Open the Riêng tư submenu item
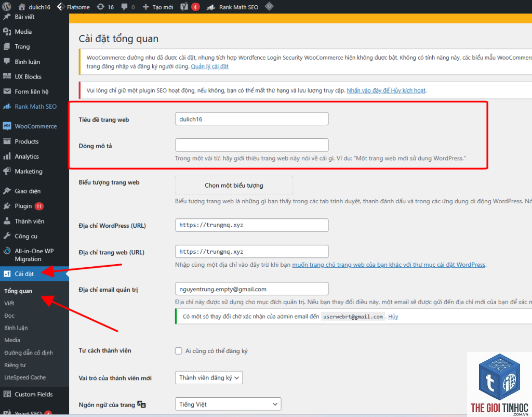This screenshot has width=532, height=417. (15, 365)
